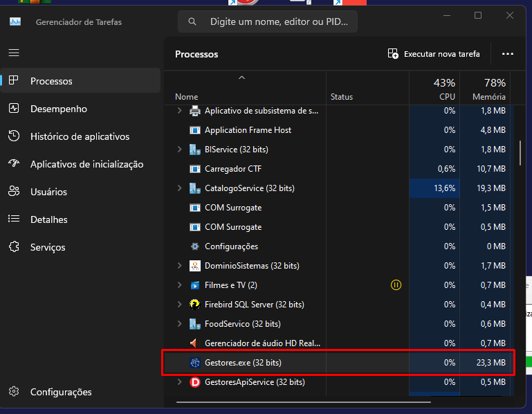Click the Firebird SQL Server process icon
Image resolution: width=532 pixels, height=414 pixels.
point(194,305)
